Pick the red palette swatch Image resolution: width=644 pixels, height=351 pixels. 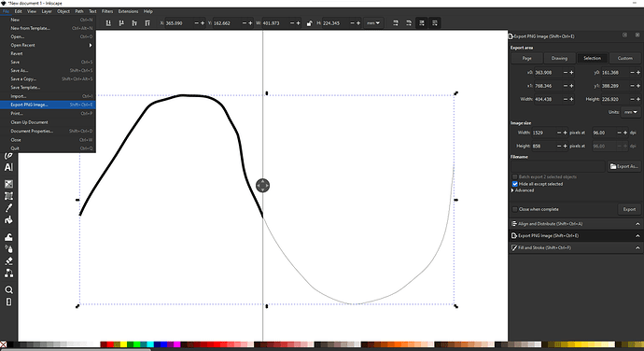(x=109, y=344)
